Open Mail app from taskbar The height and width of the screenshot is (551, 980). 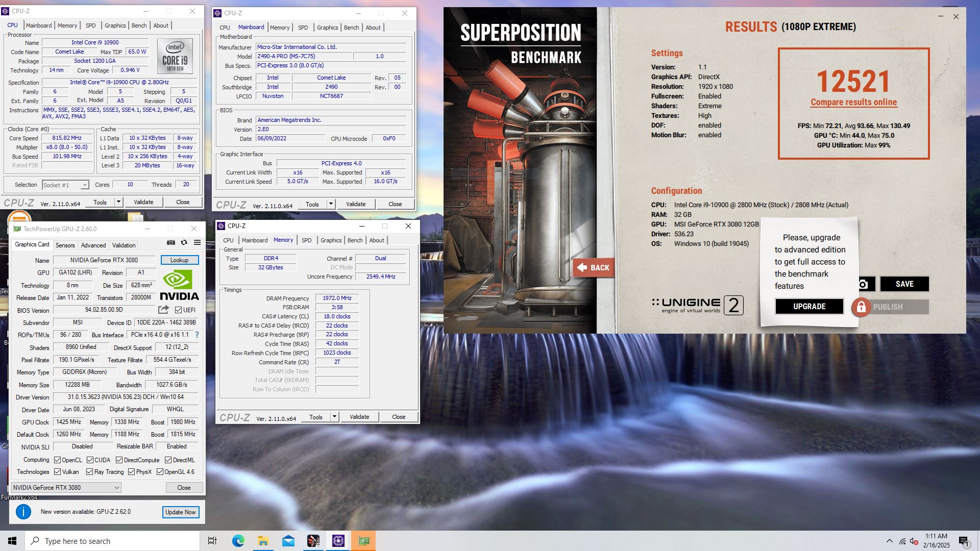pos(288,541)
